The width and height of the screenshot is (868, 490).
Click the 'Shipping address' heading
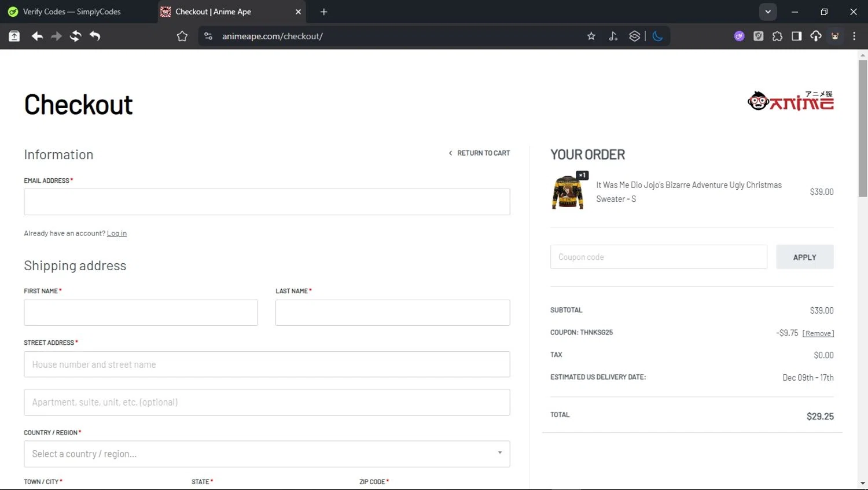point(75,266)
